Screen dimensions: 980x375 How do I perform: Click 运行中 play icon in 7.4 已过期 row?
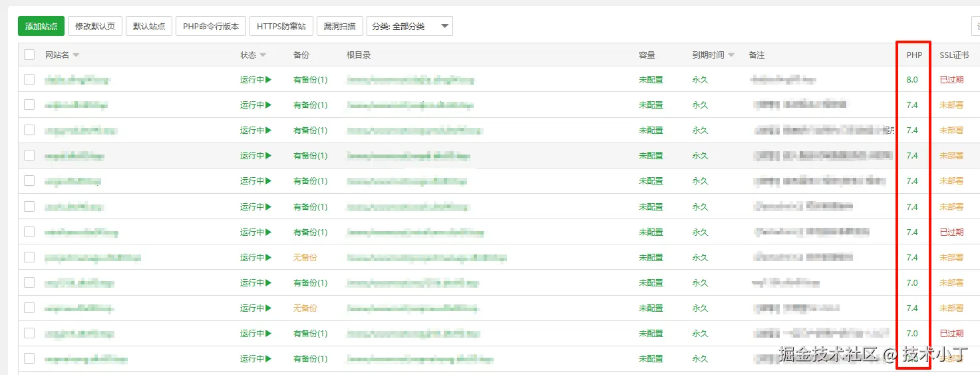coord(269,232)
